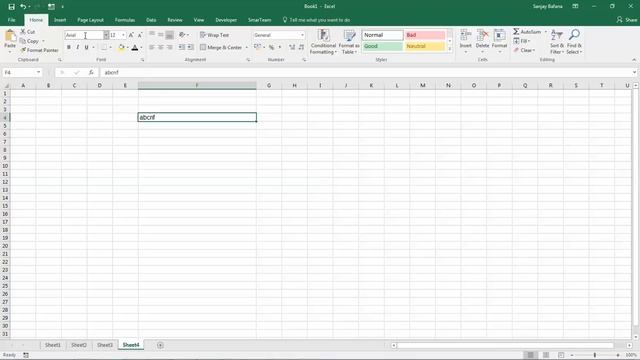This screenshot has height=360, width=640.
Task: Click the zoom slider
Action: [595, 355]
